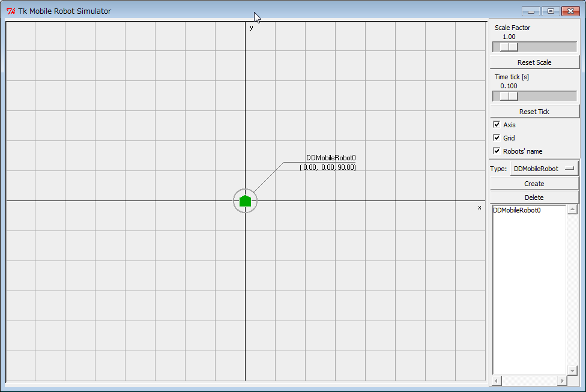Select the green robot at the origin

(x=245, y=201)
